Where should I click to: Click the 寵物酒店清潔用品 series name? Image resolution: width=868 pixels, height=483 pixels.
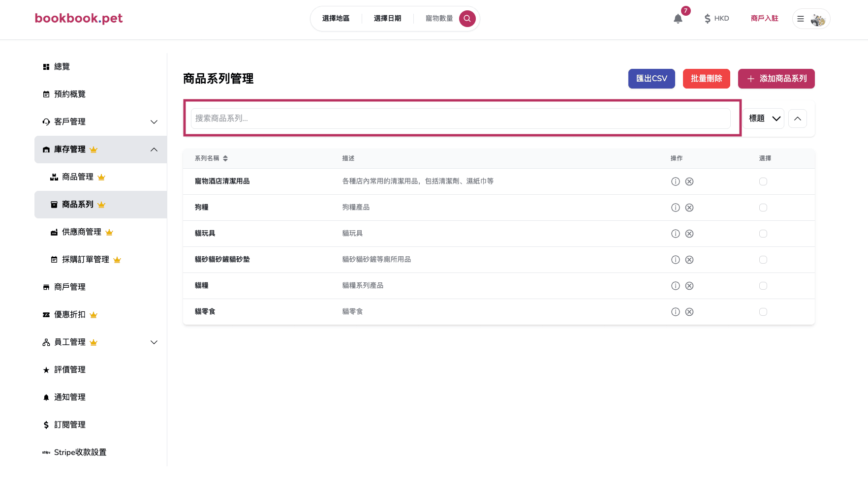(x=222, y=181)
